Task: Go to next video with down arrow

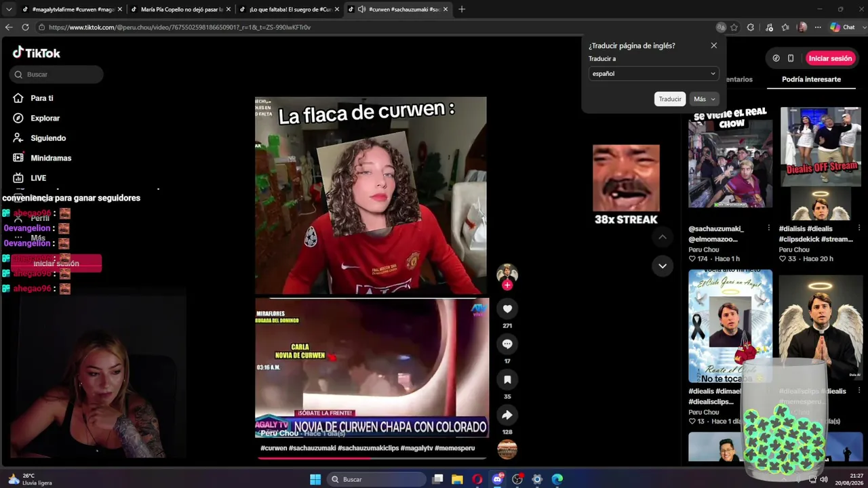Action: (663, 266)
